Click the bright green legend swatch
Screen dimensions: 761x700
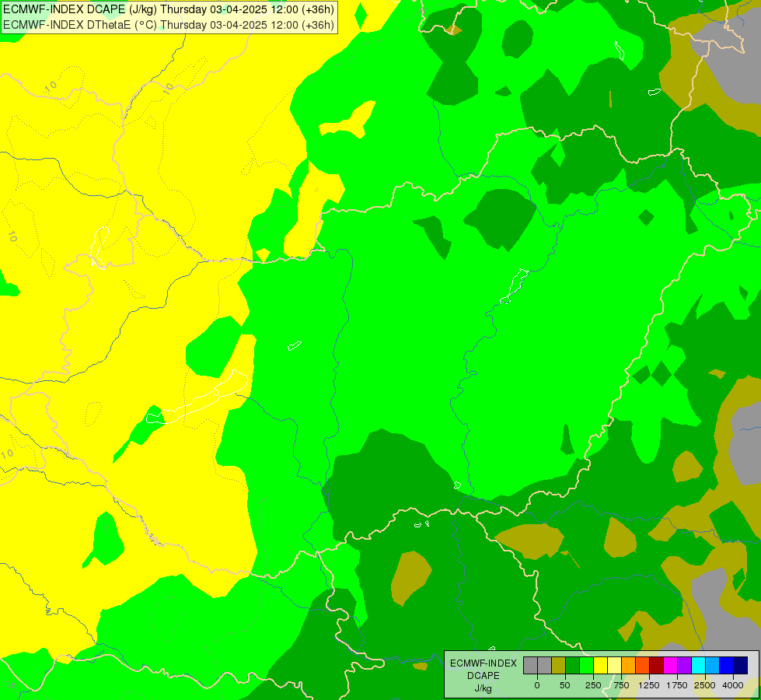(x=587, y=666)
